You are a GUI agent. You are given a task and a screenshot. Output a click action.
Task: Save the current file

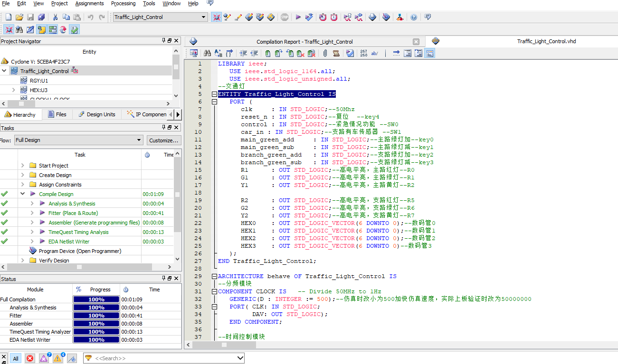[30, 17]
